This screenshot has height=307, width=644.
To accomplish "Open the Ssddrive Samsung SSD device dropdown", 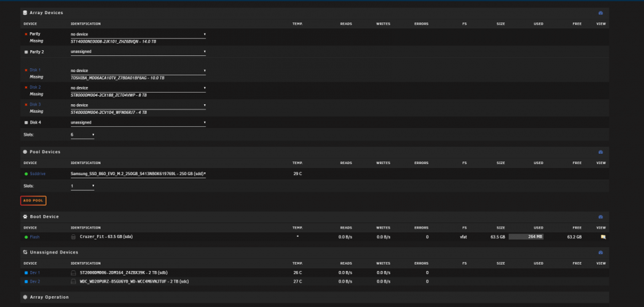I will click(x=138, y=174).
